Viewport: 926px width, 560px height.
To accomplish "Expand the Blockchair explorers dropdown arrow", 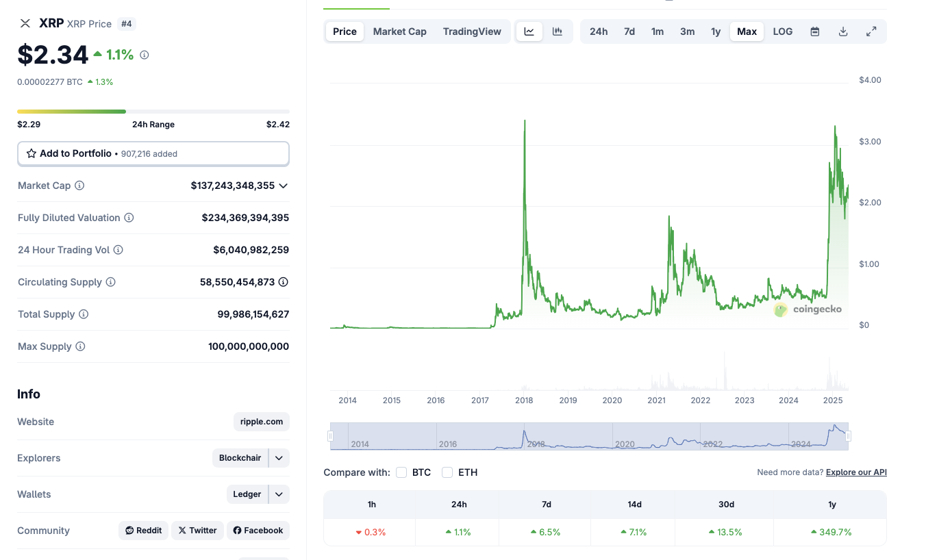I will click(279, 458).
